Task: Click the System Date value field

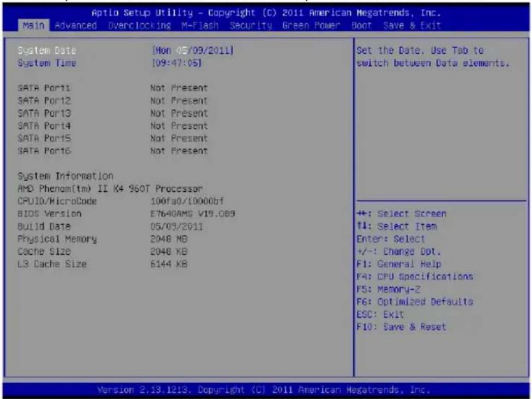Action: pos(193,50)
